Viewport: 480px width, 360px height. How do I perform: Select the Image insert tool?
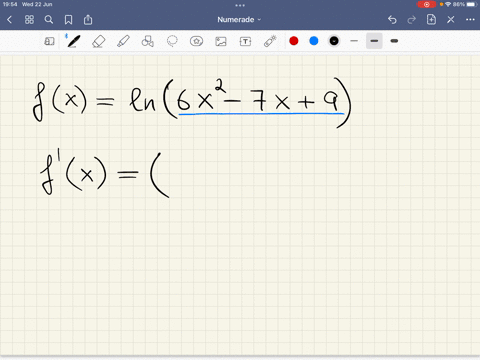click(x=221, y=41)
